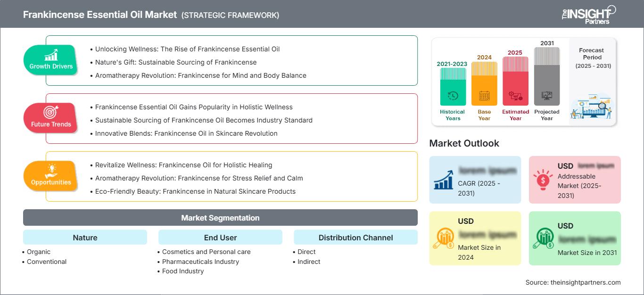The height and width of the screenshot is (295, 644).
Task: Click the Opportunities lightbulb icon
Action: [51, 171]
